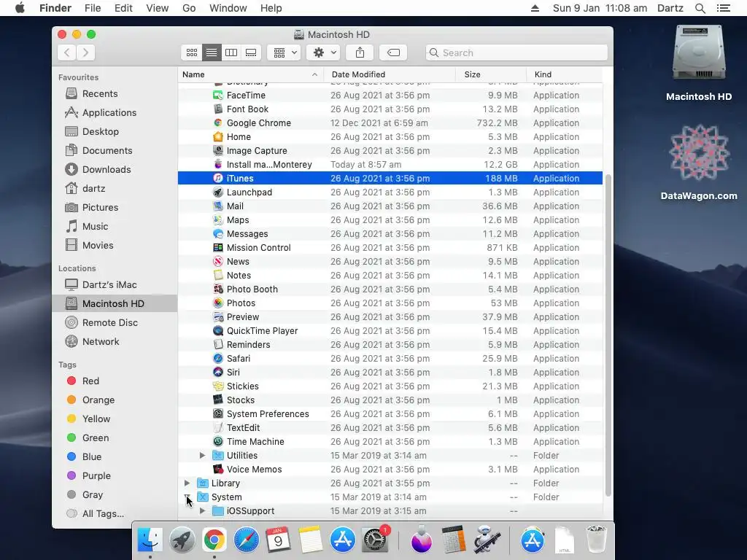
Task: Expand the Library folder disclosure triangle
Action: click(187, 483)
